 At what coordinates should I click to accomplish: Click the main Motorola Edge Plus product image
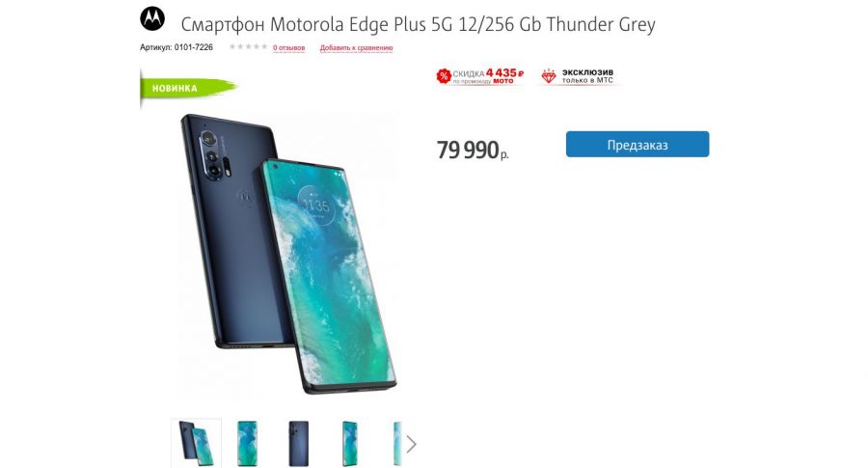point(288,254)
